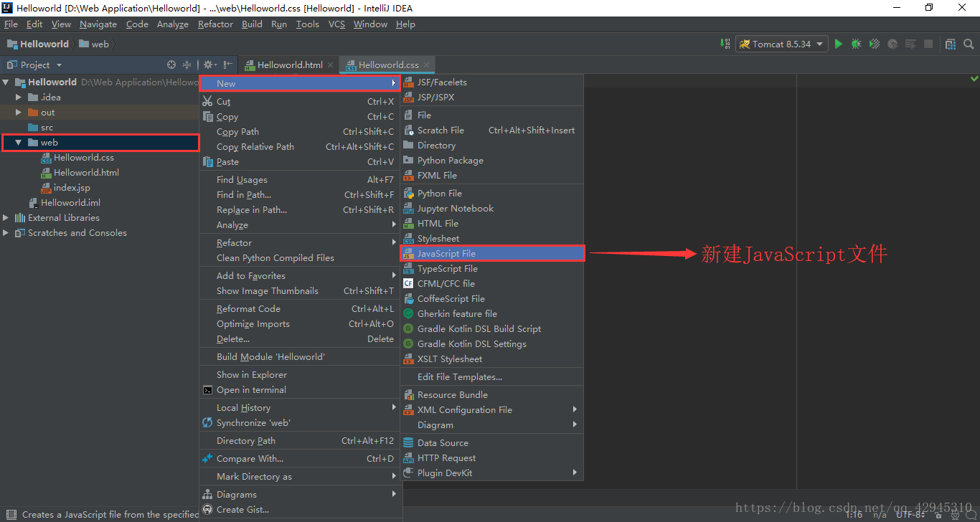The image size is (980, 522).
Task: Select Edit File Templates... entry
Action: click(491, 377)
